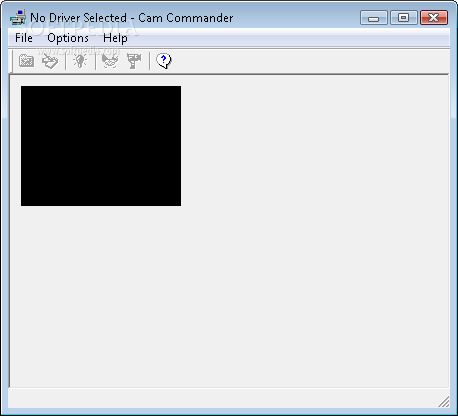458x416 pixels.
Task: Open the File menu
Action: point(24,38)
